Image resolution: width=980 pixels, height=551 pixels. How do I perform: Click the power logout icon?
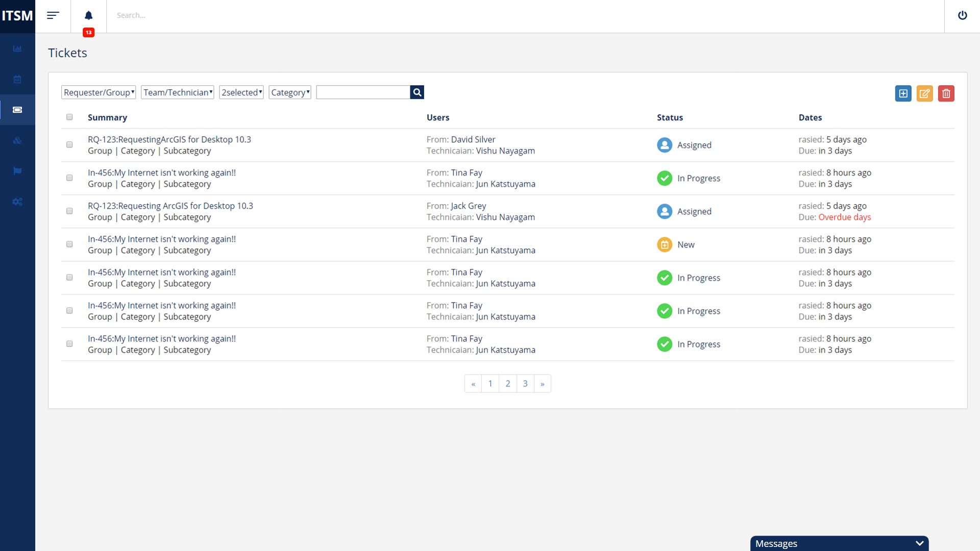pyautogui.click(x=962, y=15)
